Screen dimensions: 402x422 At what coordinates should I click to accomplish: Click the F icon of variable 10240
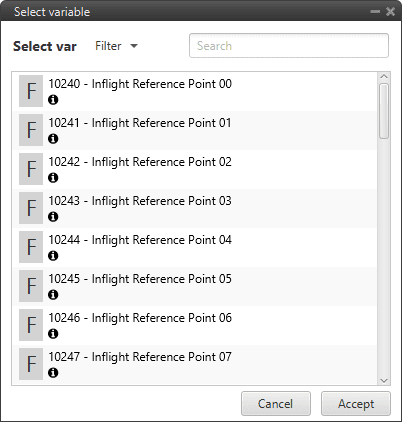click(31, 91)
